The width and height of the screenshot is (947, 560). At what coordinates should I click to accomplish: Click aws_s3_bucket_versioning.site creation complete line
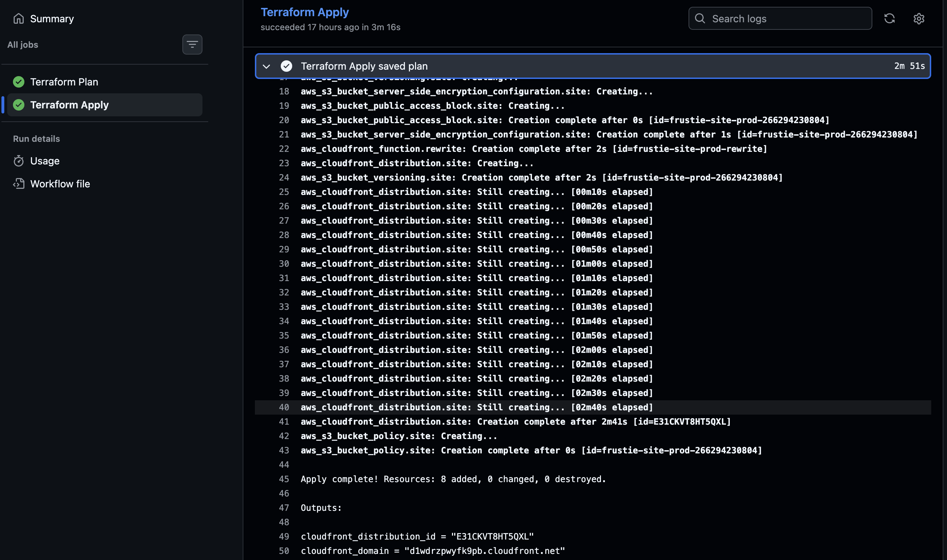click(541, 177)
